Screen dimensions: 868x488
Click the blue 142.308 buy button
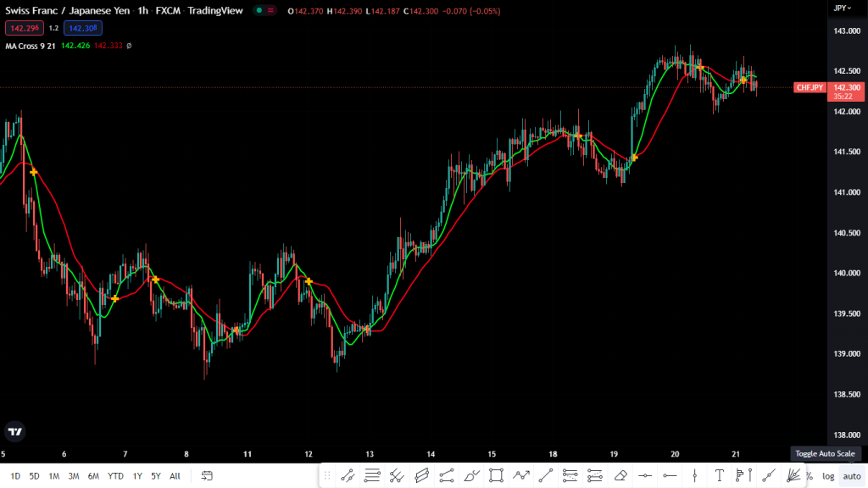tap(83, 28)
